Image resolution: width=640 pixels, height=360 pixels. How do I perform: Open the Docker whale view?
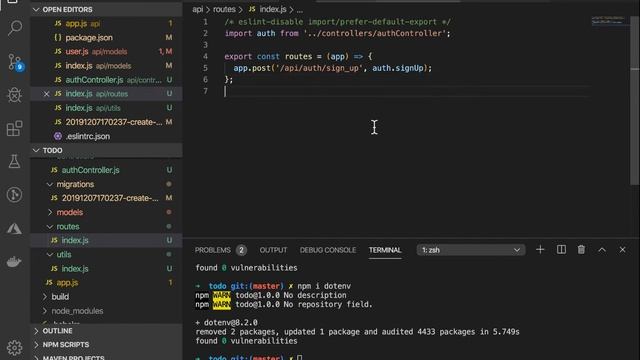point(15,262)
